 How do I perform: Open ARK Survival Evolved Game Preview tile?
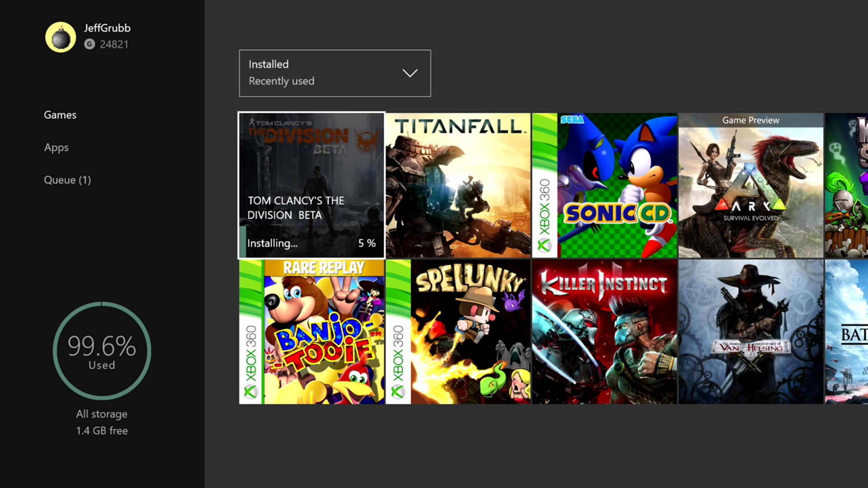751,185
